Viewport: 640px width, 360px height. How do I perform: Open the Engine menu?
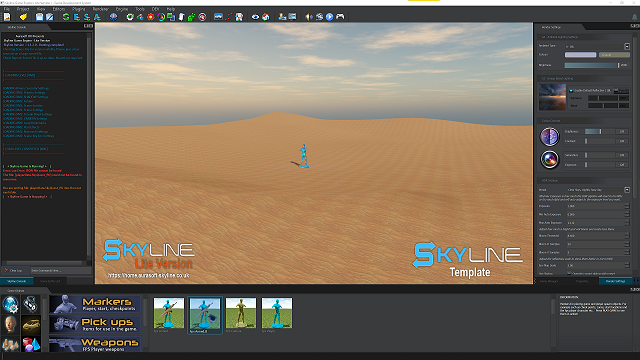click(x=122, y=9)
